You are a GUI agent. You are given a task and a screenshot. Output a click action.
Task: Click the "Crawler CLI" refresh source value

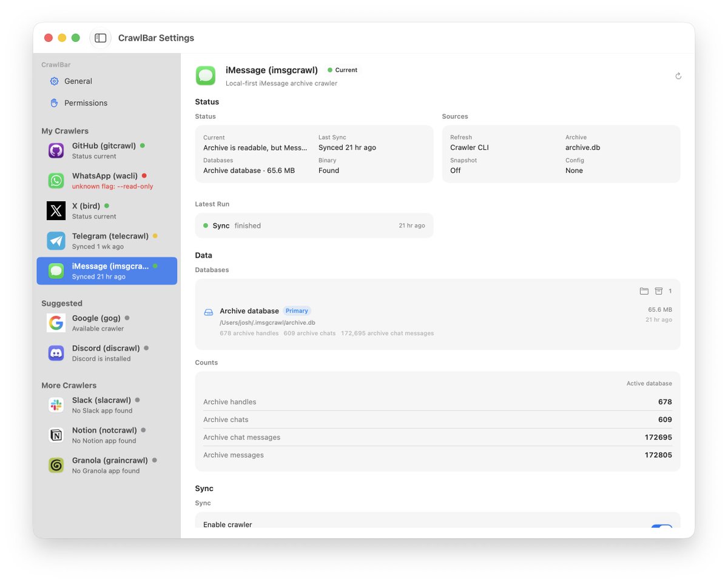coord(470,147)
